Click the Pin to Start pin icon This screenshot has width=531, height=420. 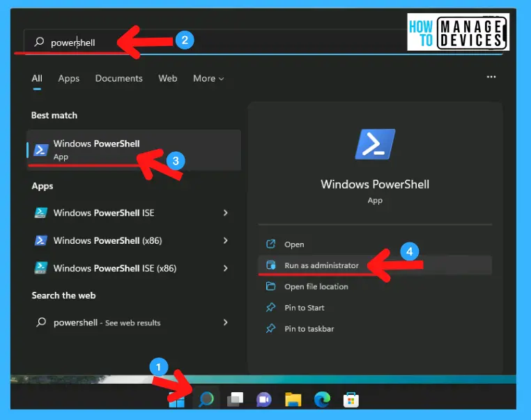270,307
